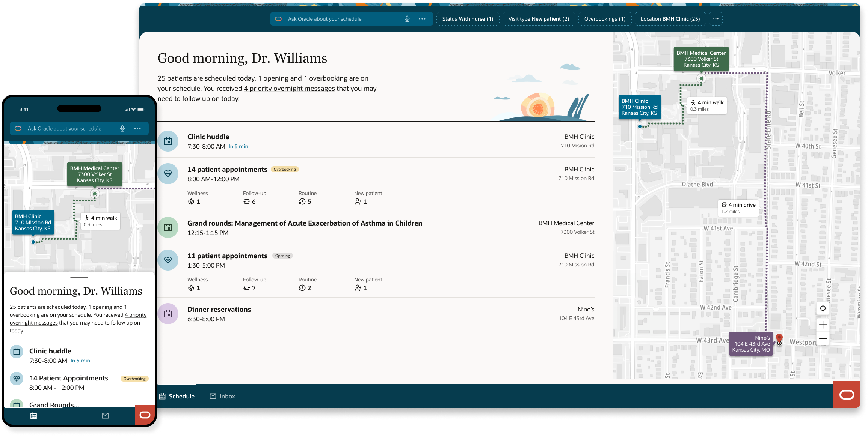Viewport: 868px width, 436px height.
Task: Open the three-dot menu in mobile search bar
Action: [x=137, y=128]
